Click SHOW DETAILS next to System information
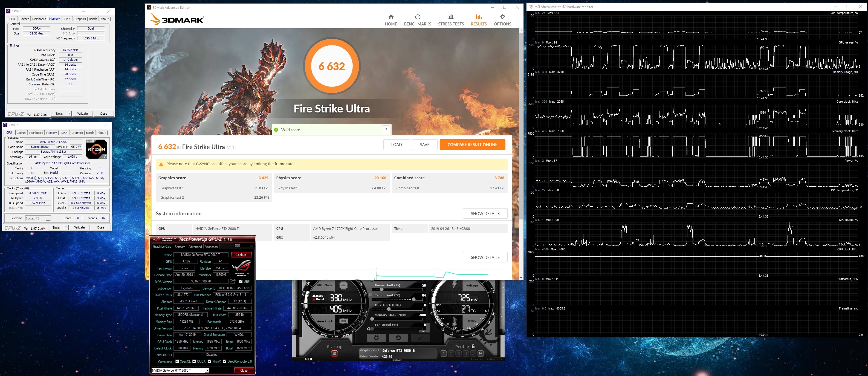 [485, 214]
